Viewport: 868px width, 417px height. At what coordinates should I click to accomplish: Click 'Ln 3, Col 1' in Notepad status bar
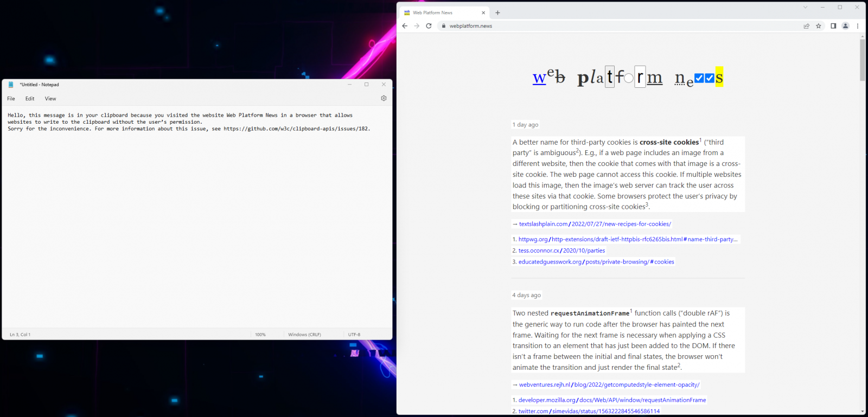(20, 335)
